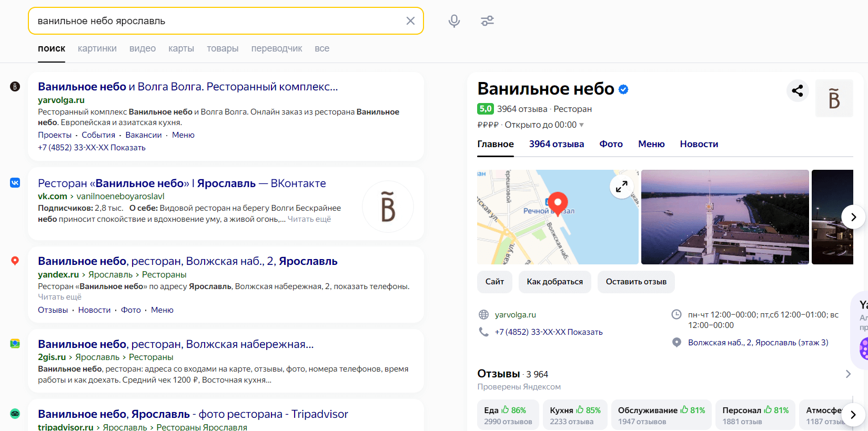
Task: Switch to the картинки search tab
Action: (97, 48)
